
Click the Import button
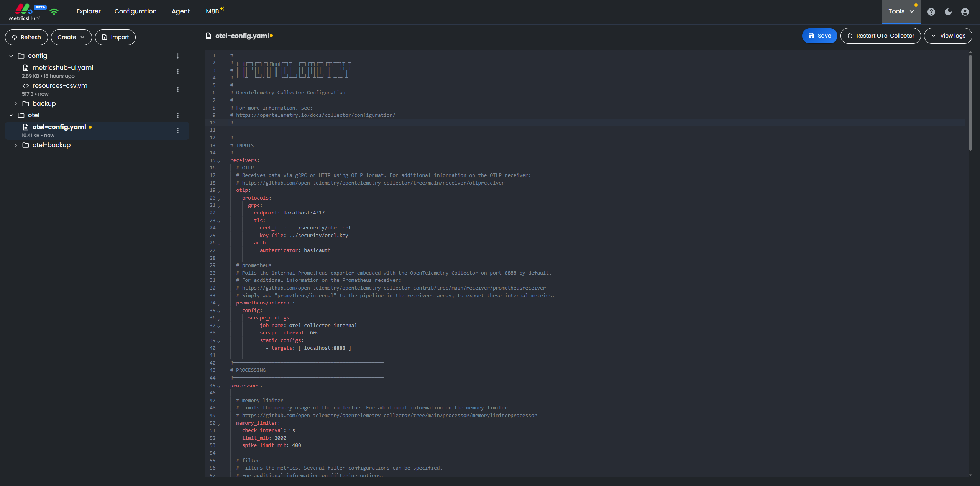[115, 37]
